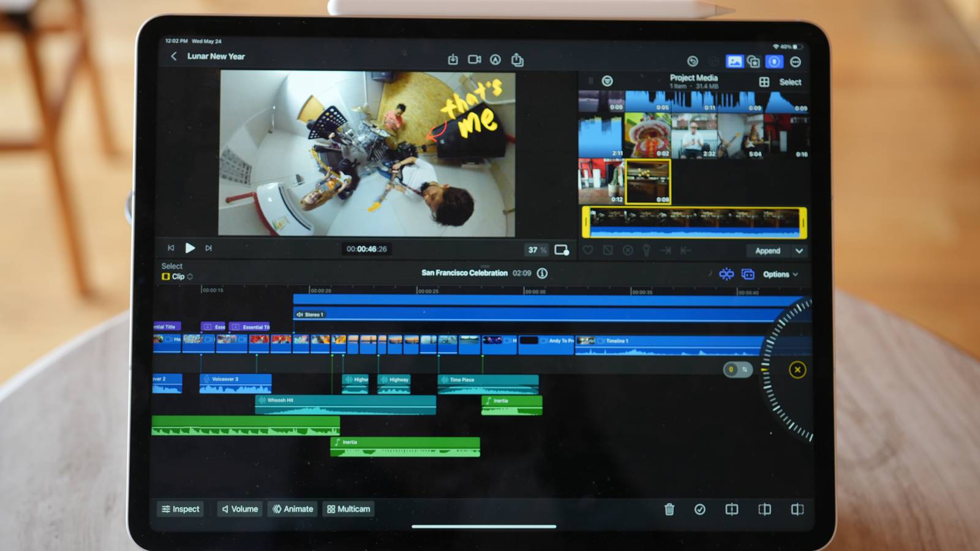The width and height of the screenshot is (980, 551).
Task: Switch to the Multicam view
Action: (x=348, y=509)
